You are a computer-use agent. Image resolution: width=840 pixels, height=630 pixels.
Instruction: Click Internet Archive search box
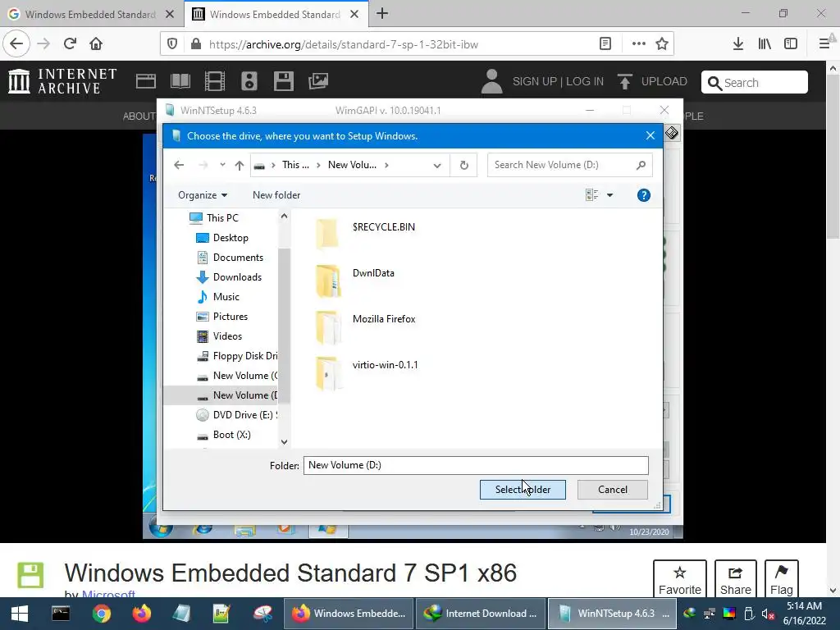point(755,83)
